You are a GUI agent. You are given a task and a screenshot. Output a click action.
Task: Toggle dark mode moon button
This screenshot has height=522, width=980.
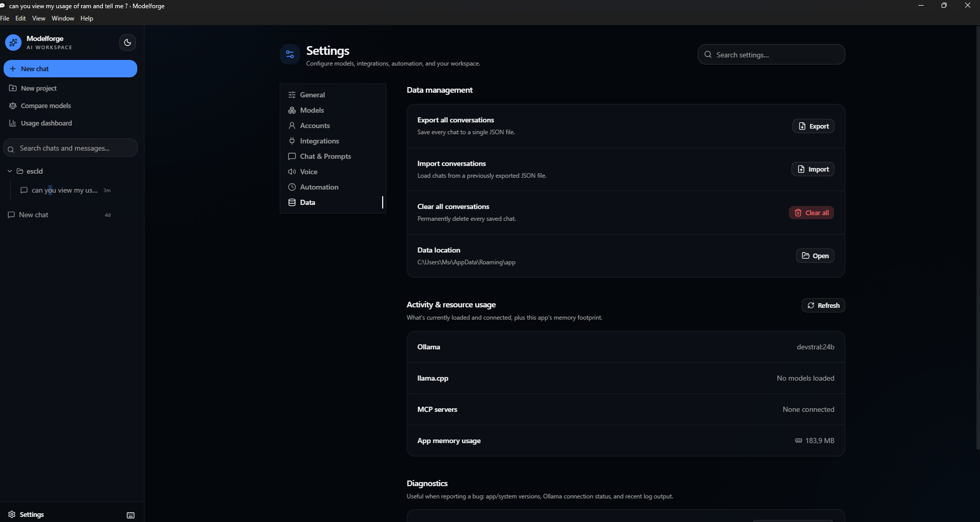click(x=128, y=43)
